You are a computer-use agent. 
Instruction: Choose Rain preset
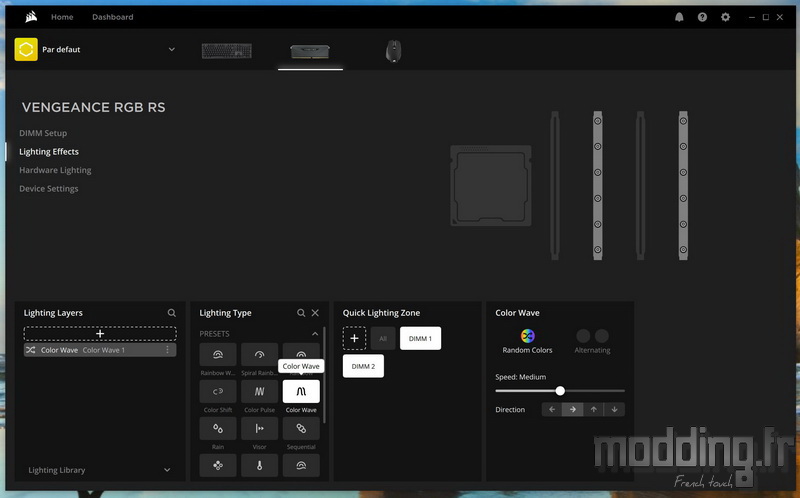point(218,428)
